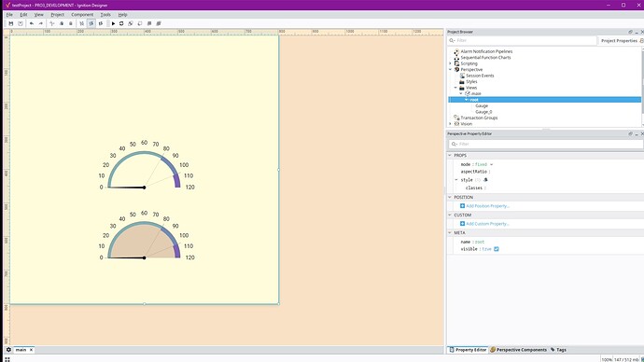This screenshot has width=644, height=362.
Task: Open the View menu
Action: 38,14
